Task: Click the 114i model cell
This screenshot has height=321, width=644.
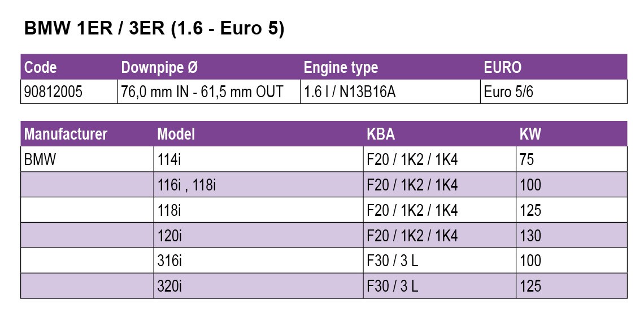Action: click(x=169, y=159)
